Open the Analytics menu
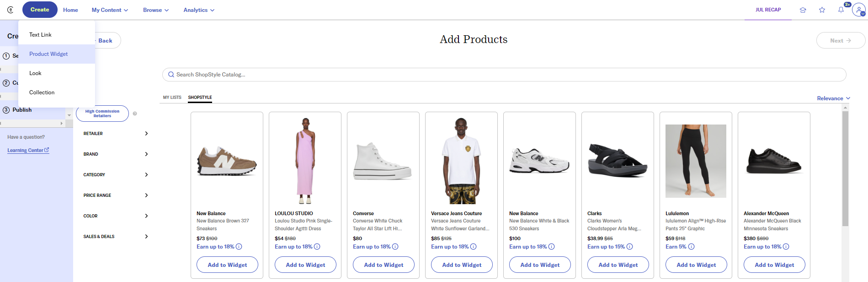Screen dimensions: 868x282 [x=199, y=10]
